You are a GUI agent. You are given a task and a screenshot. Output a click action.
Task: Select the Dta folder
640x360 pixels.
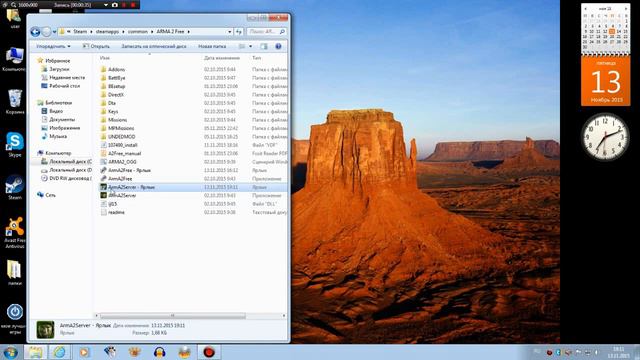point(112,103)
